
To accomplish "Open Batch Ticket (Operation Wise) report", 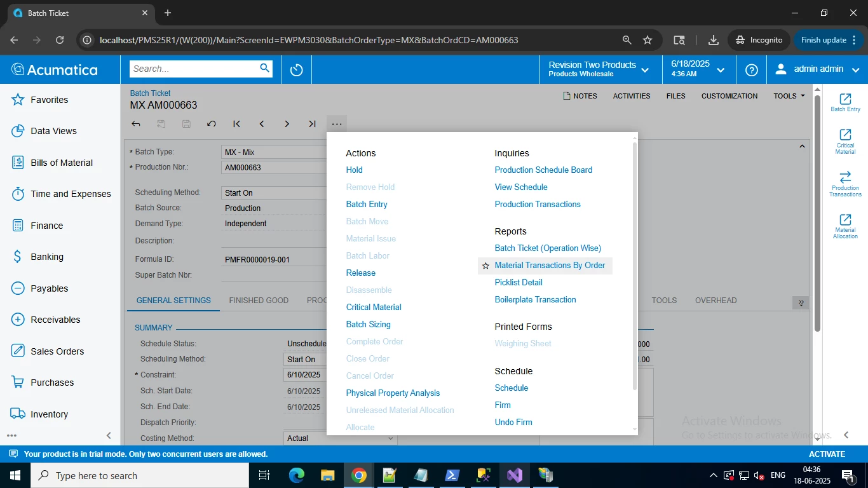I will [548, 248].
